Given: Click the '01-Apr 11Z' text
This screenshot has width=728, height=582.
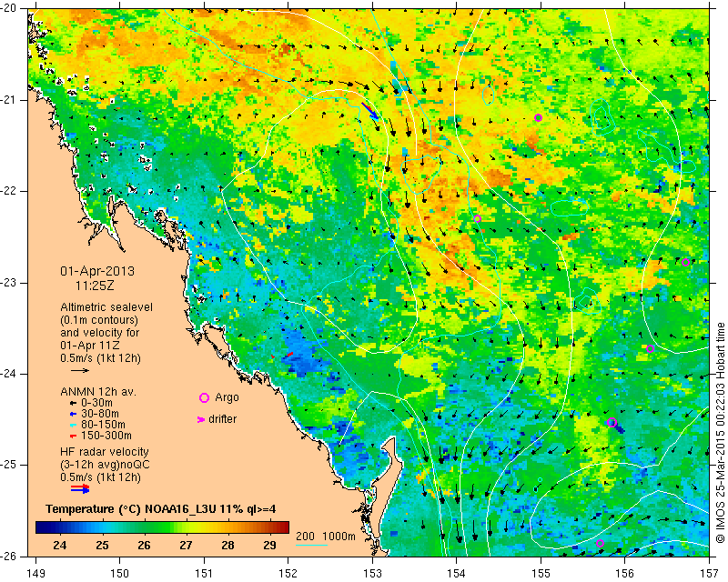Looking at the screenshot, I should pyautogui.click(x=89, y=346).
